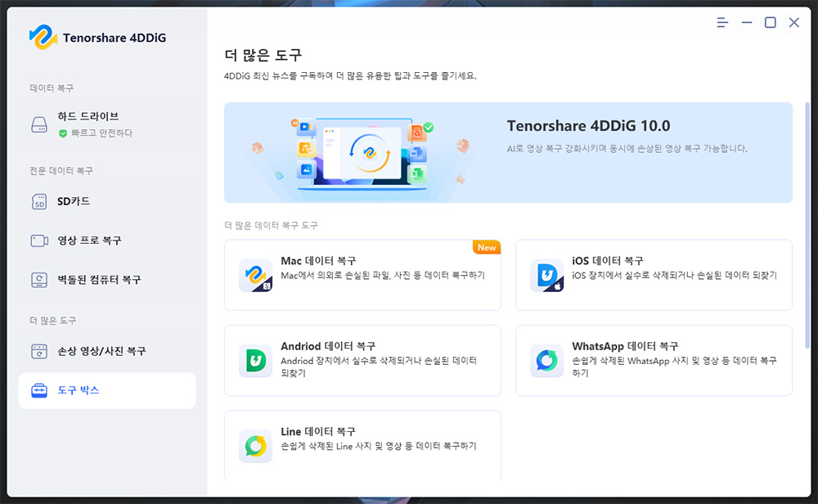818x504 pixels.
Task: Open the Line 데이터 복구 card
Action: [362, 445]
